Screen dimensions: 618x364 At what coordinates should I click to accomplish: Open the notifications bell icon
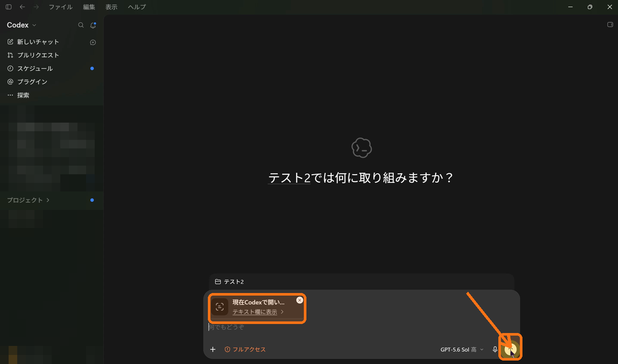click(x=93, y=25)
